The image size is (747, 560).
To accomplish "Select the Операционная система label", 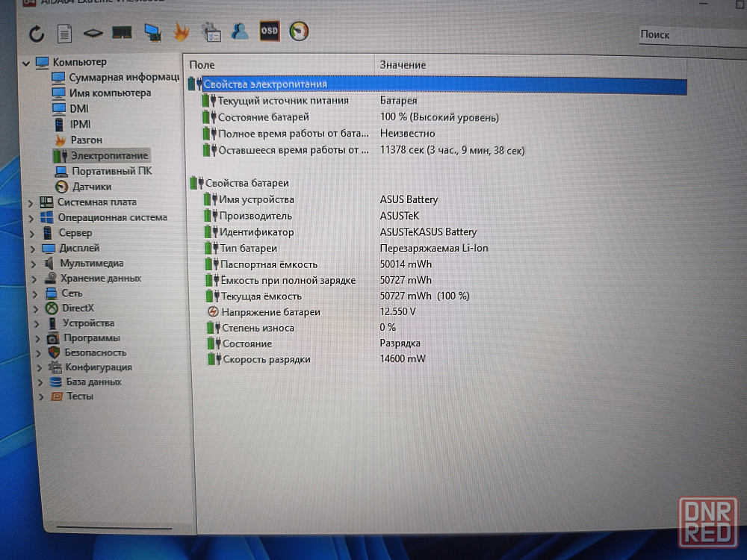I will [x=113, y=217].
